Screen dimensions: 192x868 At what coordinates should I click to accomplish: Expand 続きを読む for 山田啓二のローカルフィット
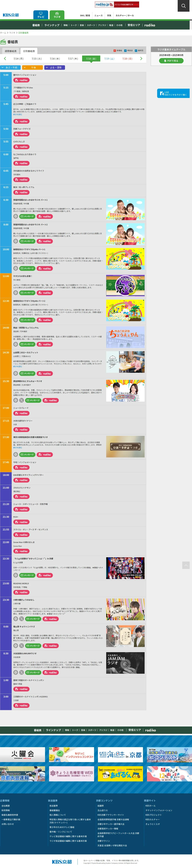pos(18,367)
